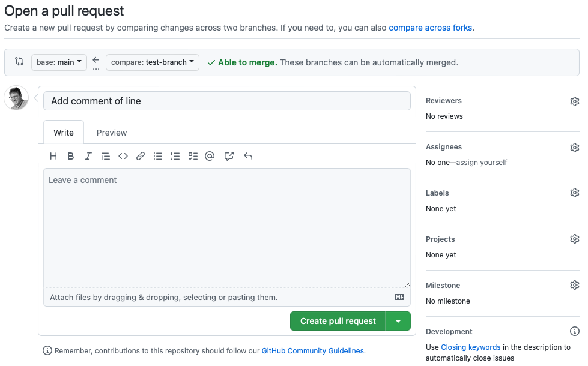
Task: Click the Create pull request button
Action: coord(338,321)
